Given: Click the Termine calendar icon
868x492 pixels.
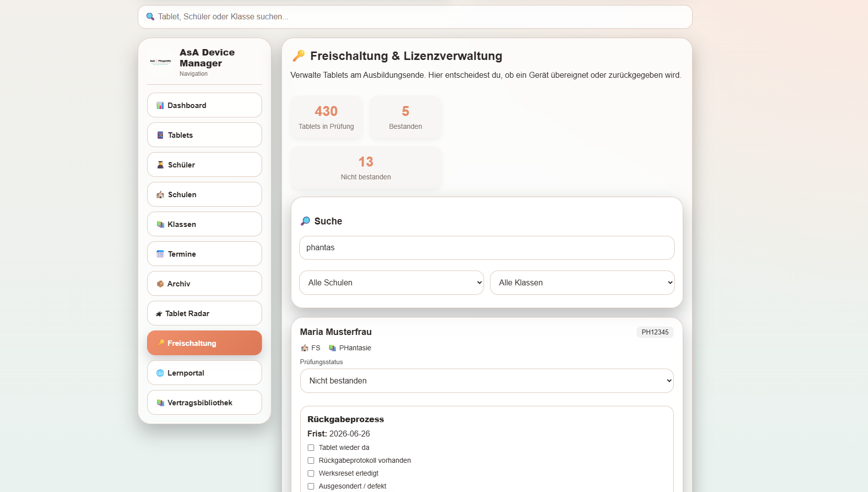Looking at the screenshot, I should click(x=160, y=254).
